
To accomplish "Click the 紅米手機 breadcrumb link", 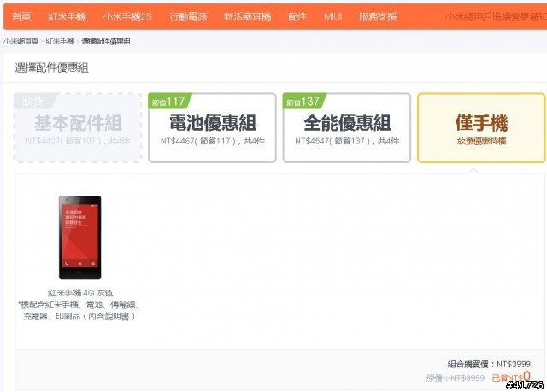I will coord(61,41).
